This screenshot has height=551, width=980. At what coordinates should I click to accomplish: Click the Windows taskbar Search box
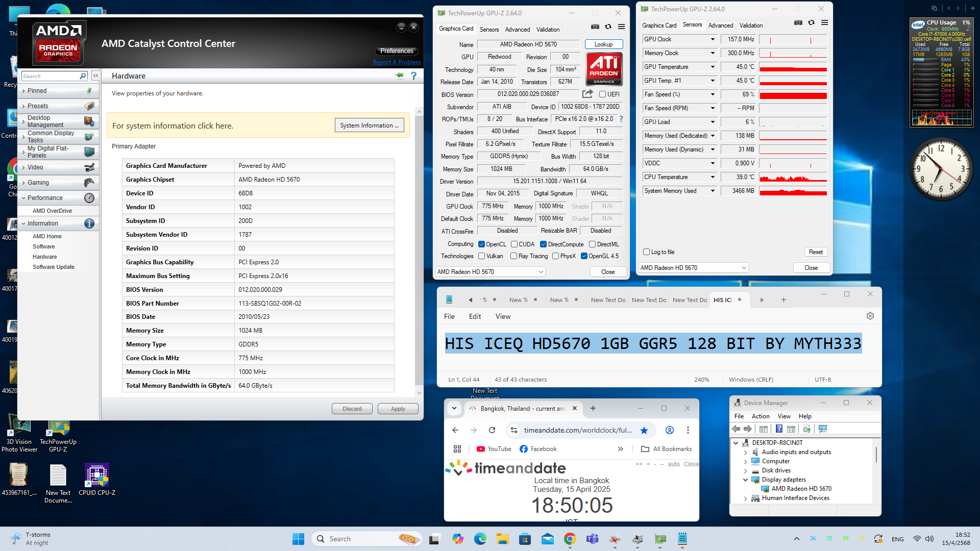(x=366, y=539)
